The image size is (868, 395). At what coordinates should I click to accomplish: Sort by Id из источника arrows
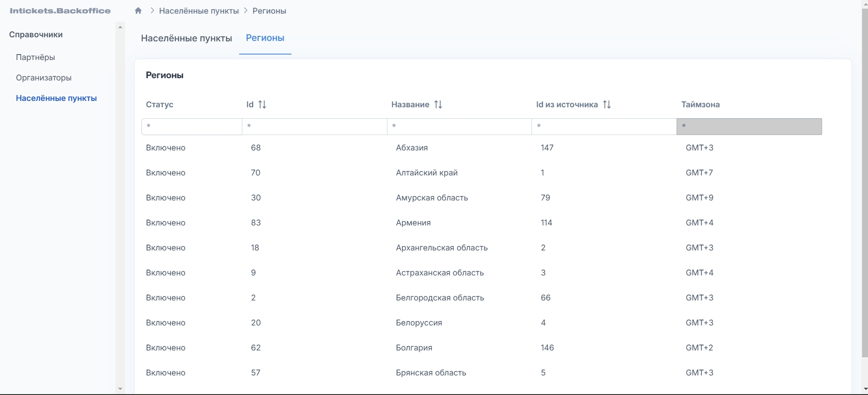(x=607, y=105)
